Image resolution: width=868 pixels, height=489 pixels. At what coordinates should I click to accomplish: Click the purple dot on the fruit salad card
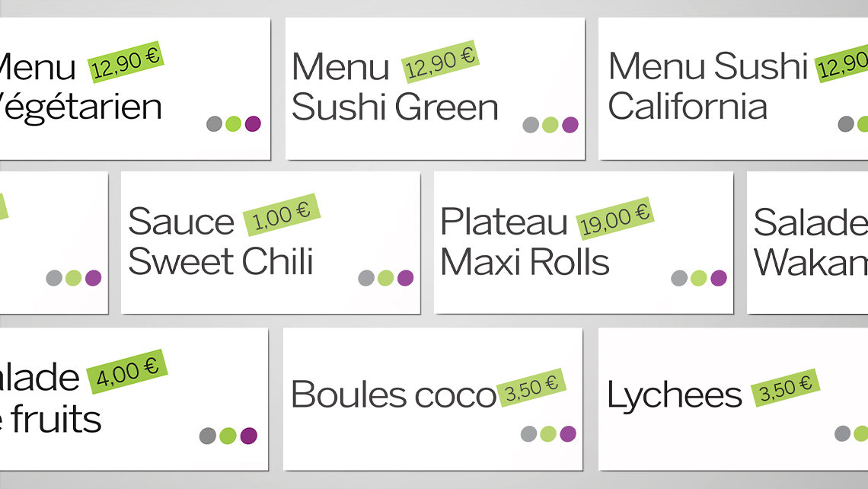pyautogui.click(x=248, y=436)
